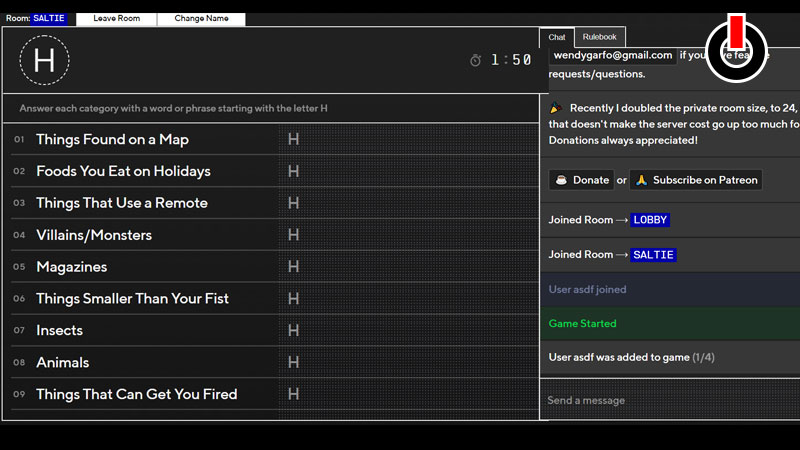The image size is (800, 450).
Task: Click the Send a message field
Action: tap(670, 400)
